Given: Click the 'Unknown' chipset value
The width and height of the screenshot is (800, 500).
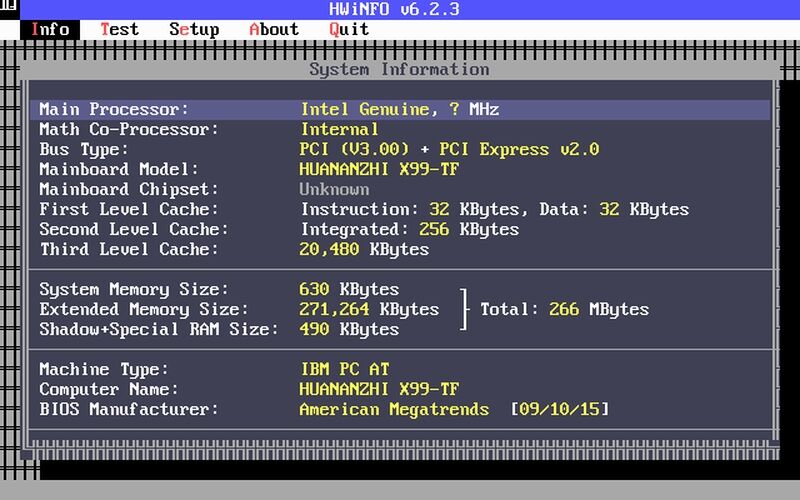Looking at the screenshot, I should click(334, 189).
